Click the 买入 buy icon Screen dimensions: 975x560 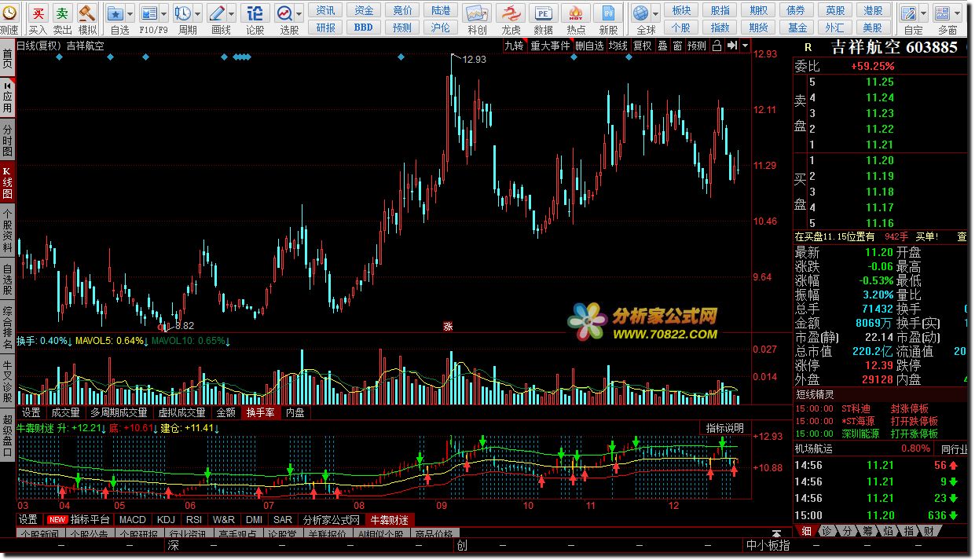click(38, 13)
